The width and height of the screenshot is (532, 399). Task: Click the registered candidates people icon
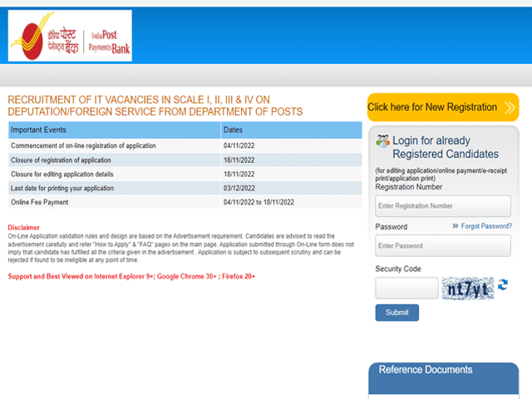click(382, 141)
